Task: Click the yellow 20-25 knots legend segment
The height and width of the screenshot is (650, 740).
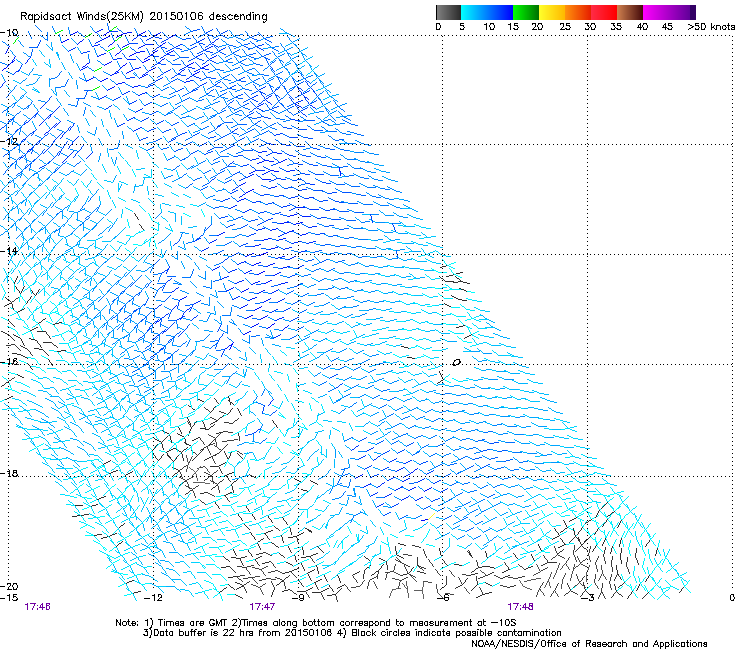Action: pyautogui.click(x=552, y=12)
